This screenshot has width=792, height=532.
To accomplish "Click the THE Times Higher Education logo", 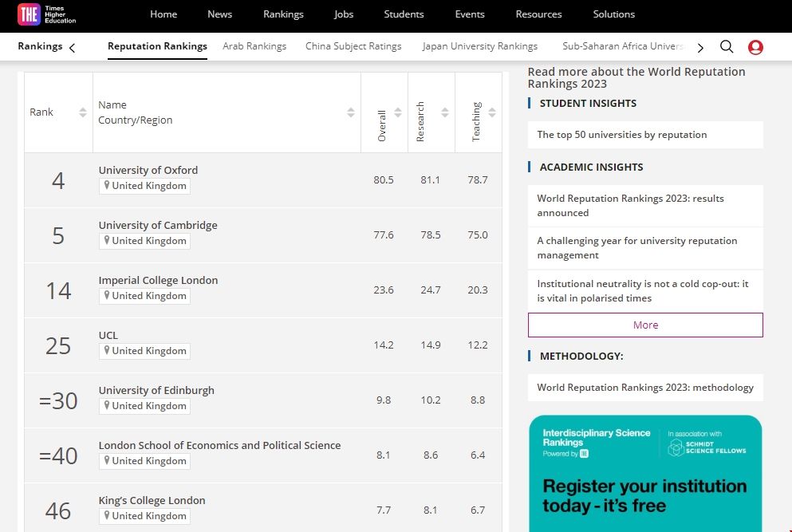I will 48,14.
